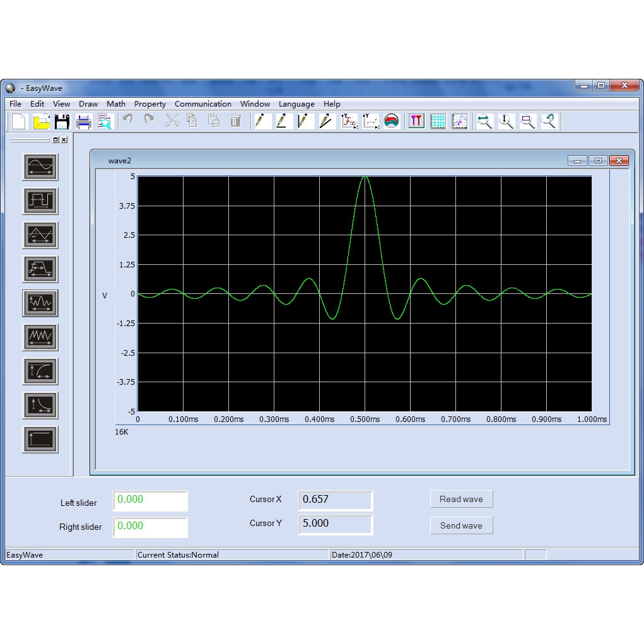Select the sine wave generator icon
The height and width of the screenshot is (644, 644).
point(40,167)
